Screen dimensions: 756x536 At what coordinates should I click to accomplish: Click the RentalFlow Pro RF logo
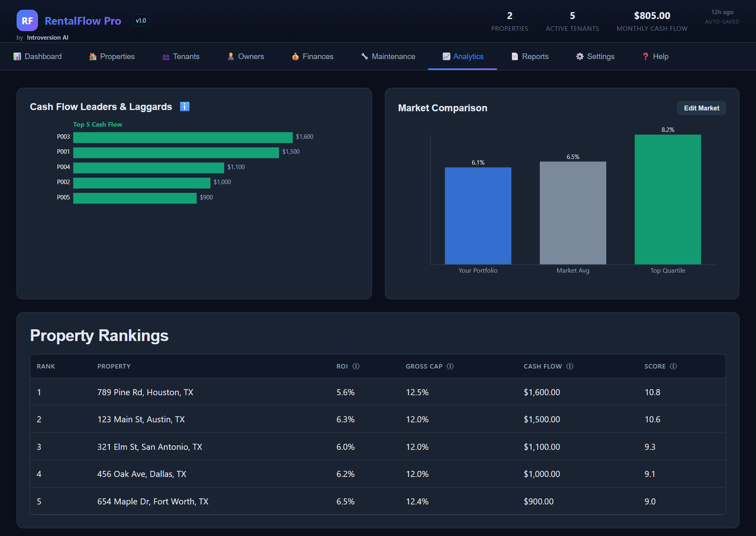[27, 20]
